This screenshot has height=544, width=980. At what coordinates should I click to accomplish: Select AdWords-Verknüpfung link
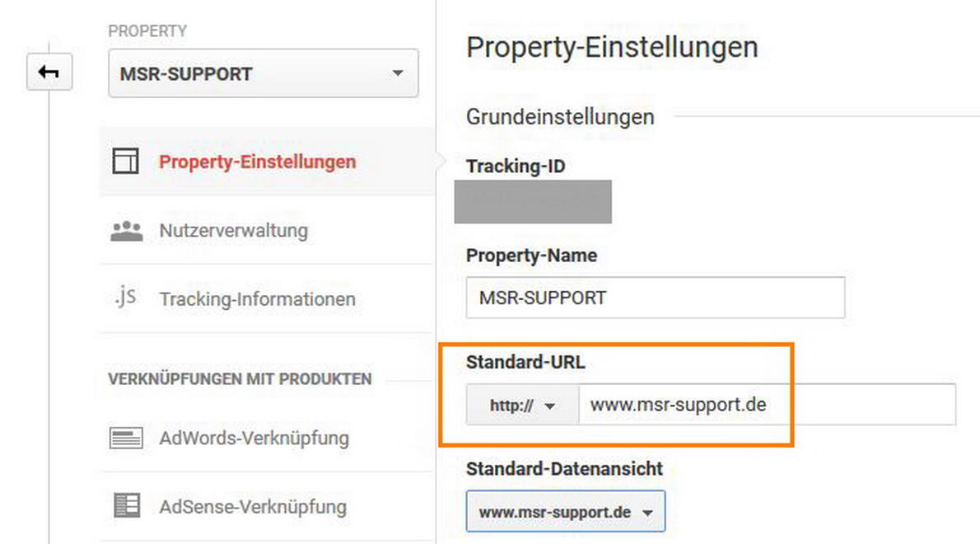point(254,438)
